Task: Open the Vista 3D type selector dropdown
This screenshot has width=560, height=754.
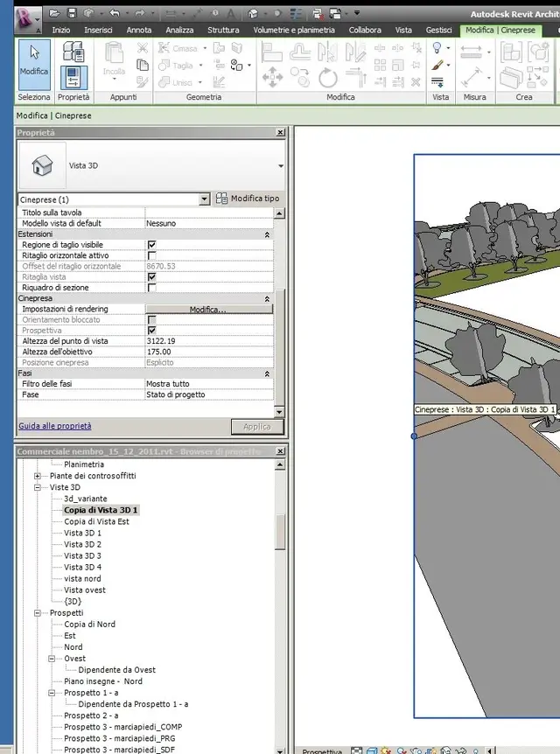Action: point(281,166)
